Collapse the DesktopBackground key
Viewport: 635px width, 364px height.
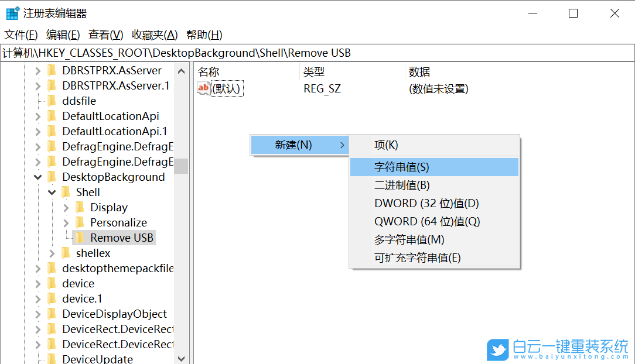coord(37,176)
